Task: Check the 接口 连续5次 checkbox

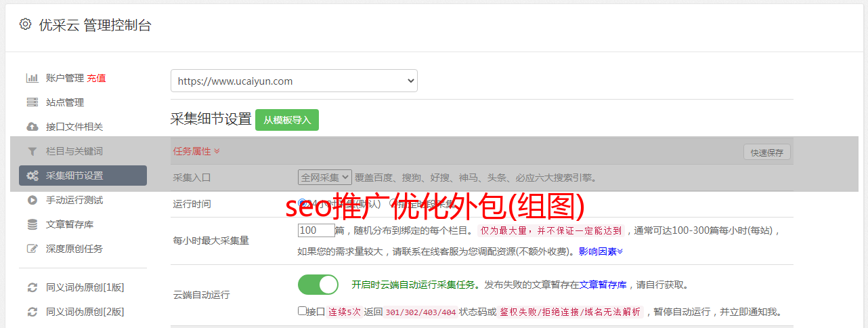Action: (302, 311)
